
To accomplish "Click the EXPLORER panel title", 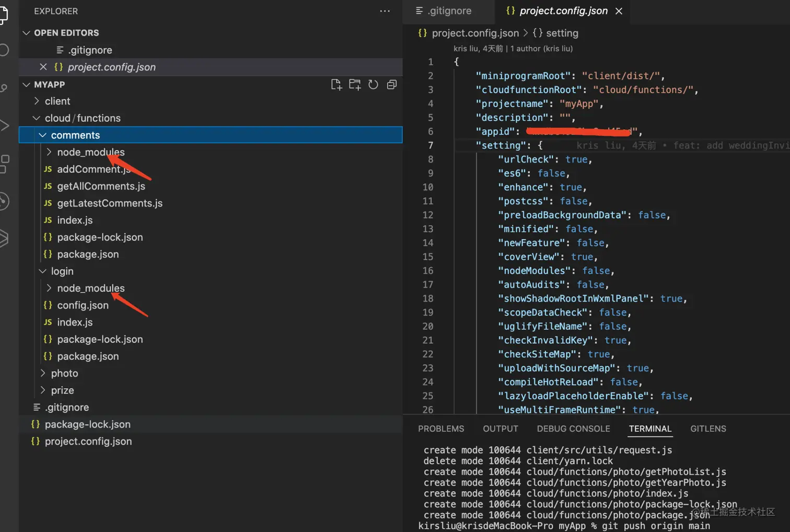I will coord(56,11).
